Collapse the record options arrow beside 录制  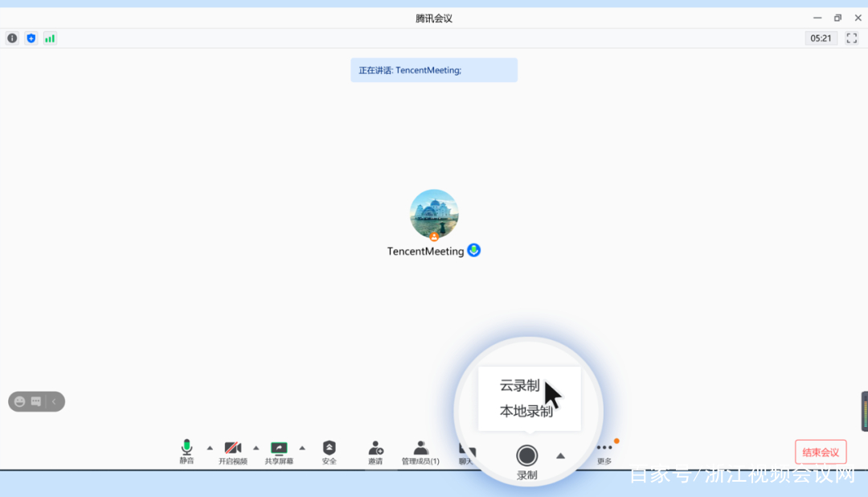(x=560, y=455)
